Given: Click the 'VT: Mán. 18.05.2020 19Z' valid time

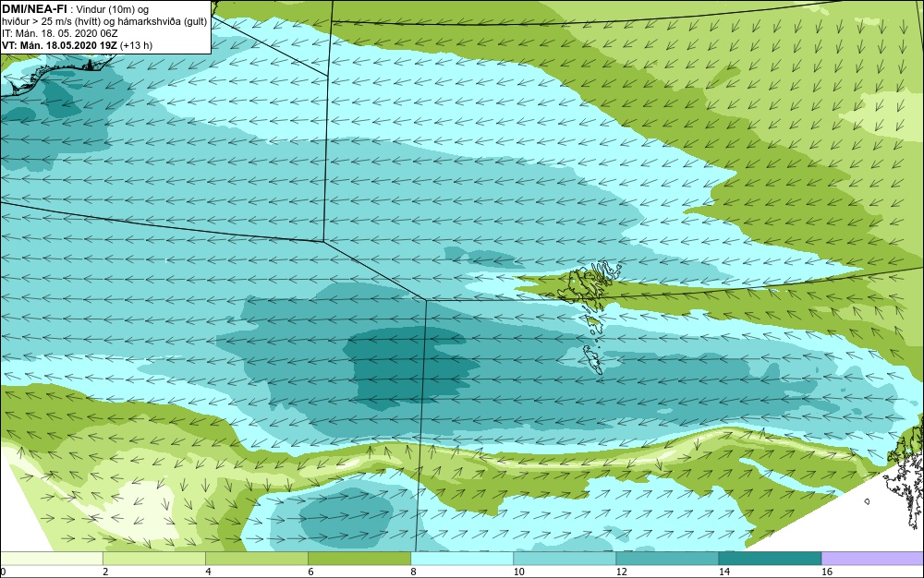Looking at the screenshot, I should 59,45.
